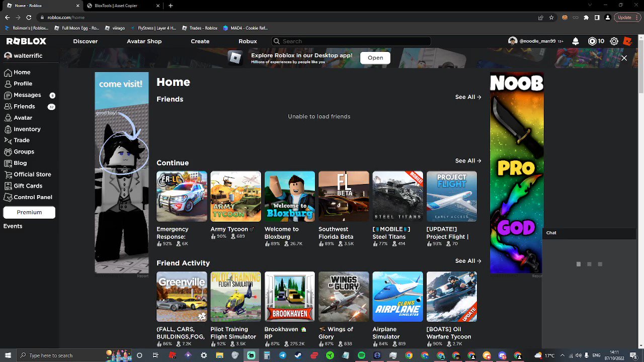Open the Robux balance icon showing 10
Screen dimensions: 644x362
[596, 41]
